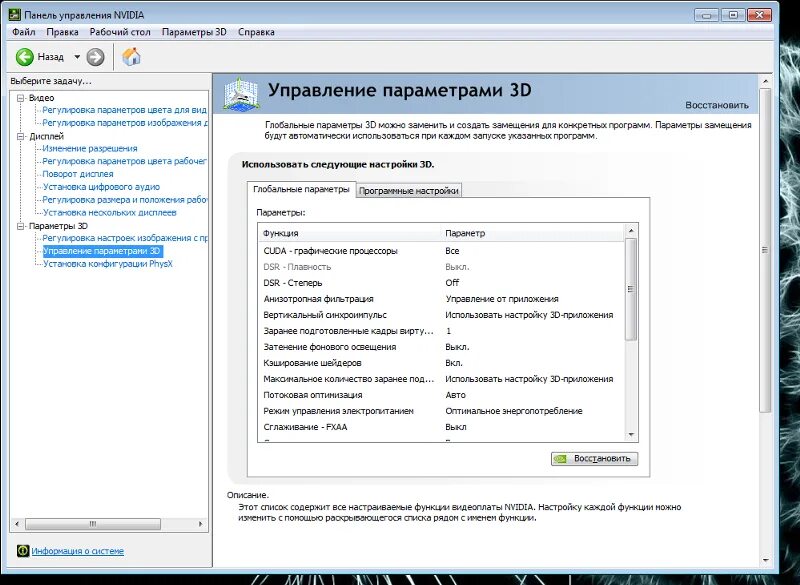Select Максимальное количество заранее под… row
This screenshot has height=585, width=800.
coord(441,379)
